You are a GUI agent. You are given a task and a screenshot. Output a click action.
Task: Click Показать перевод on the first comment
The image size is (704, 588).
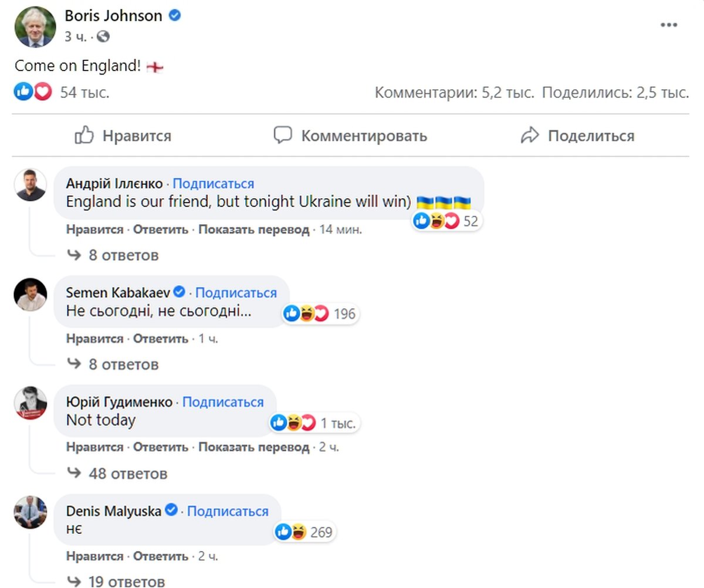[x=253, y=229]
